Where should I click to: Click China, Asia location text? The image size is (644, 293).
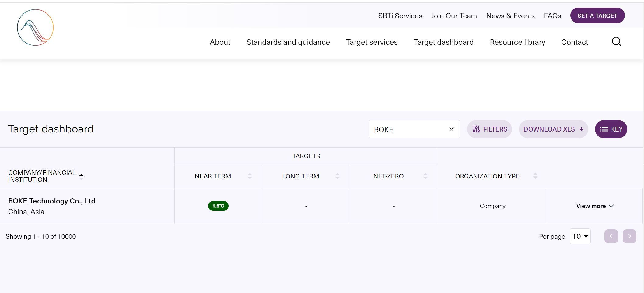click(x=26, y=212)
